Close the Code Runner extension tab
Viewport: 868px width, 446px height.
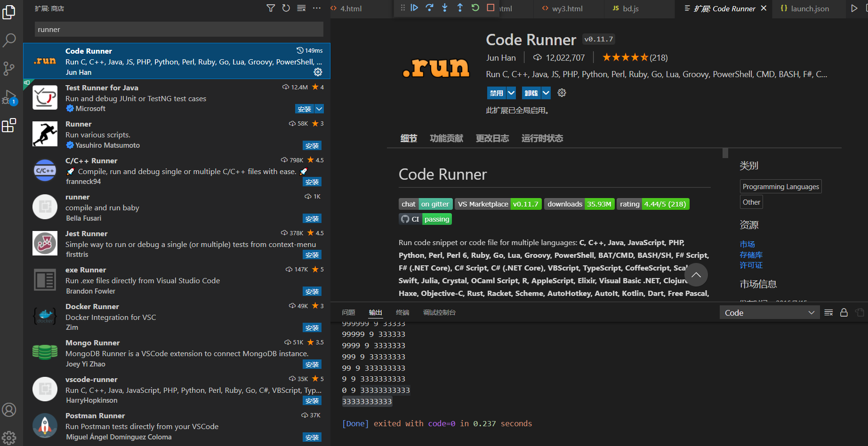[764, 8]
